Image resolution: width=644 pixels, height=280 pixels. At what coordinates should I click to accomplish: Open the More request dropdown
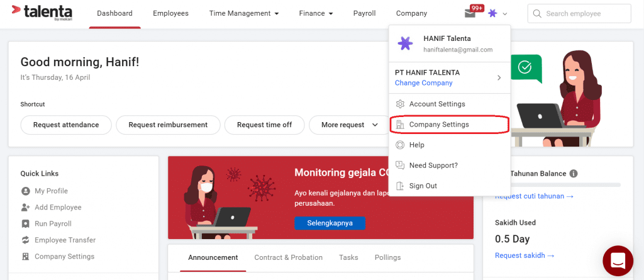pos(350,125)
